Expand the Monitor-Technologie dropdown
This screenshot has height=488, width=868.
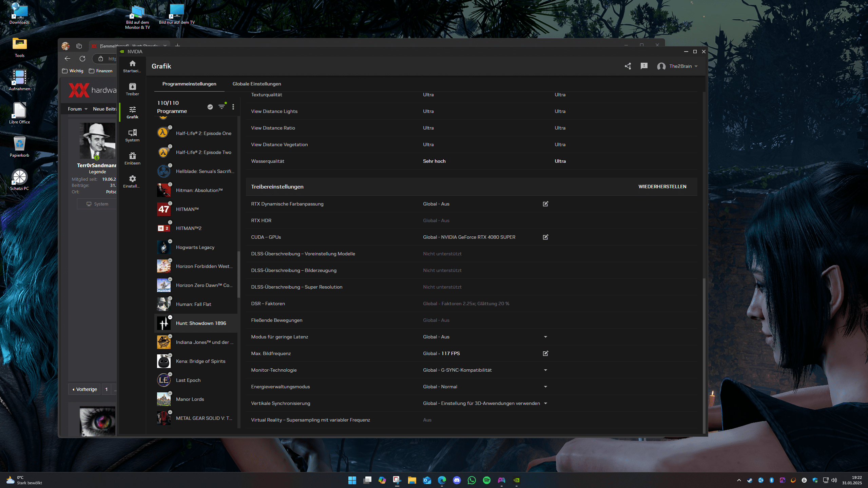[x=545, y=370]
